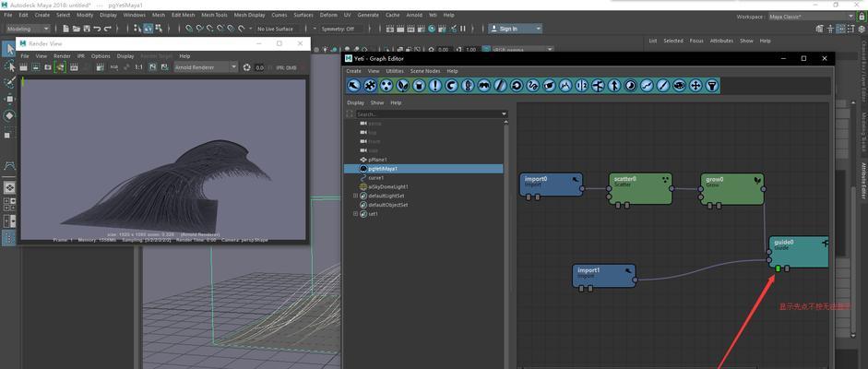Select the grow0 node in the graph
The width and height of the screenshot is (868, 369).
pyautogui.click(x=731, y=188)
